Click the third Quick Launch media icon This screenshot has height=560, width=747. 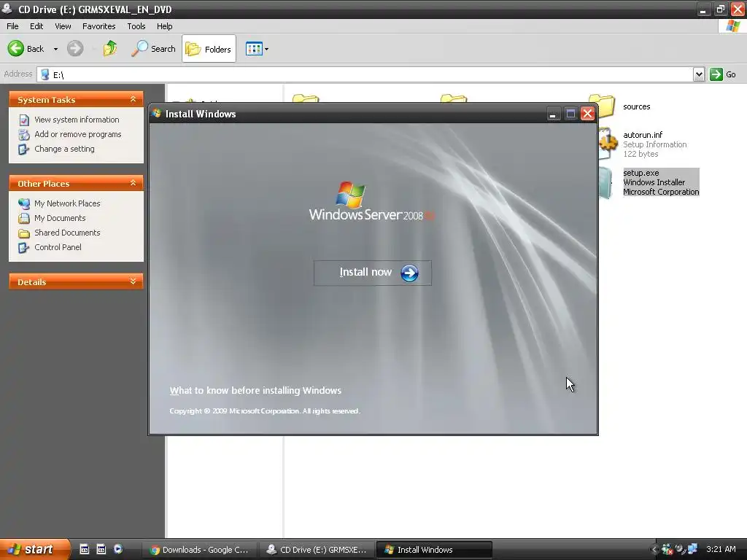[117, 549]
